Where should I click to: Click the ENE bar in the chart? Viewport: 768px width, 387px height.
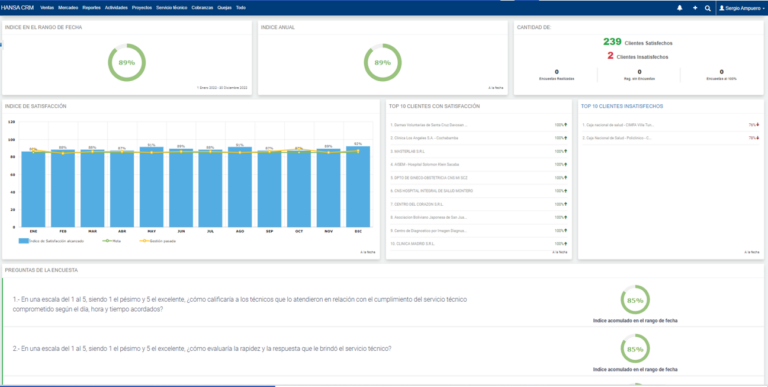coord(33,189)
